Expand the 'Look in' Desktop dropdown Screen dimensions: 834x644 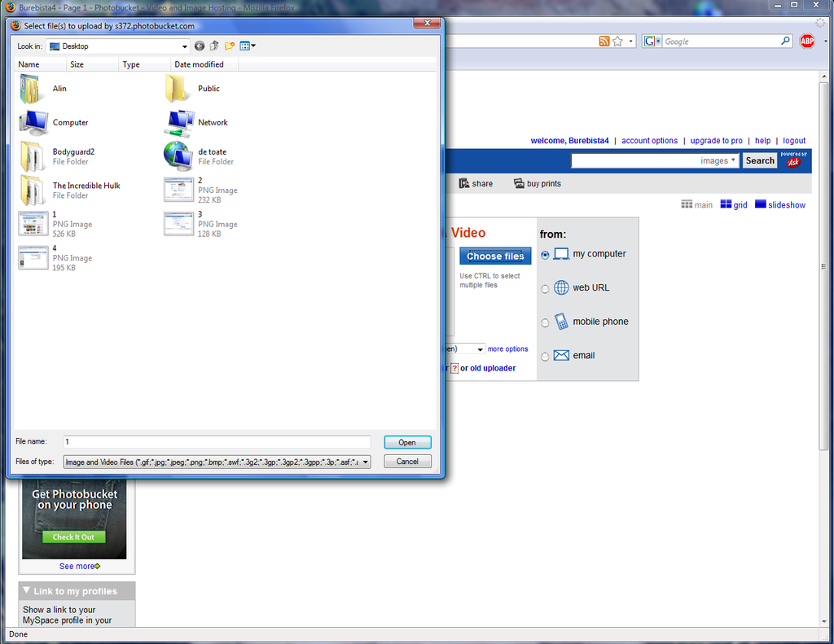tap(185, 46)
